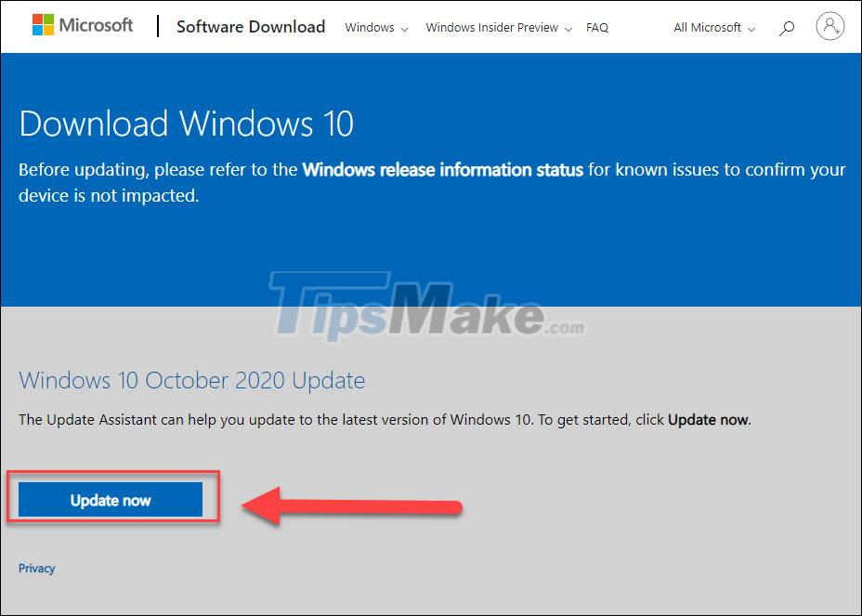Image resolution: width=862 pixels, height=616 pixels.
Task: Click the Windows 10 October 2020 Update heading
Action: [192, 380]
